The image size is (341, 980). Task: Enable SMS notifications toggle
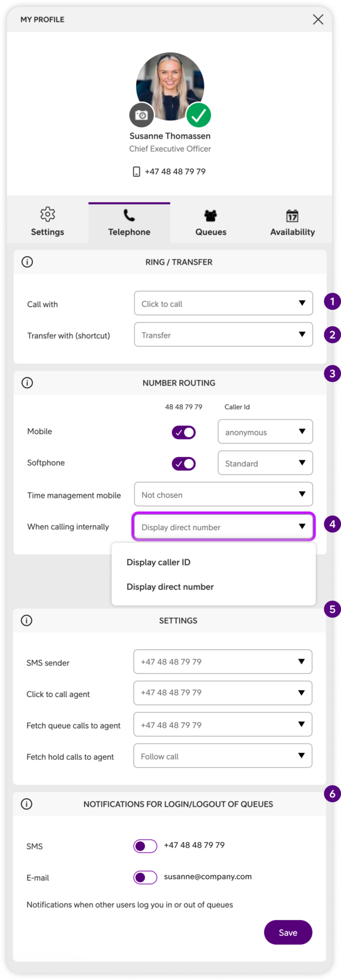(x=145, y=846)
